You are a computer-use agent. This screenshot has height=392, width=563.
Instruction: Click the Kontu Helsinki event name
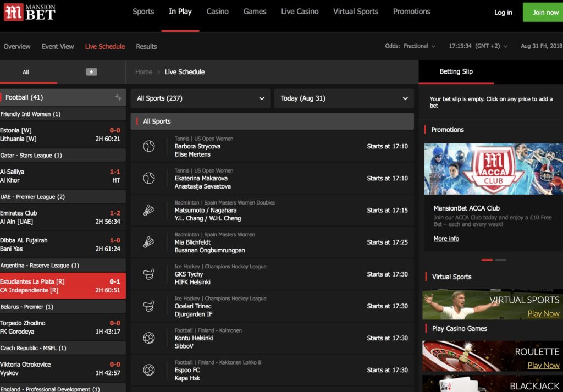coord(194,338)
